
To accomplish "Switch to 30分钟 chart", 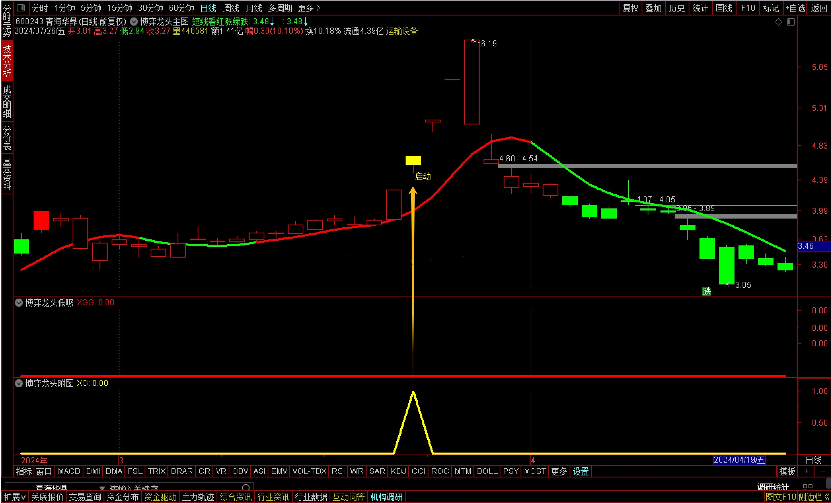I will [150, 8].
